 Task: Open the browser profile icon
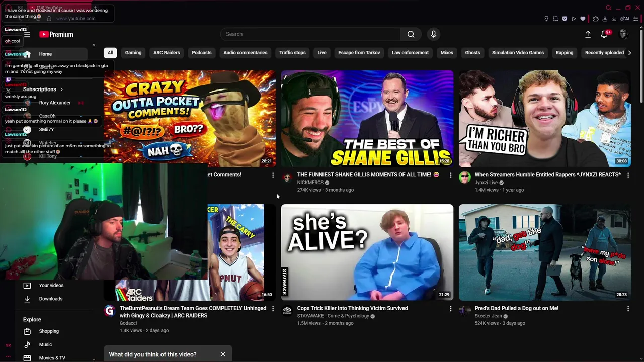pyautogui.click(x=605, y=19)
